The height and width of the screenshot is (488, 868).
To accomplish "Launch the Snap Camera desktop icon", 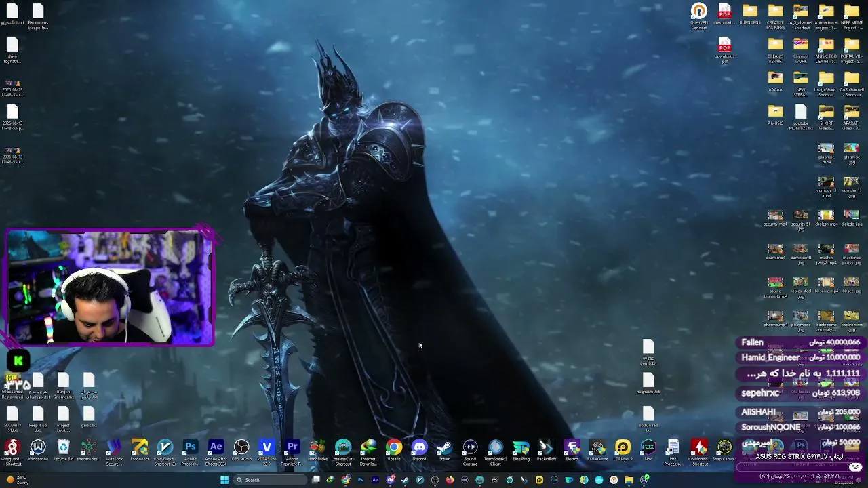I will 724,451.
